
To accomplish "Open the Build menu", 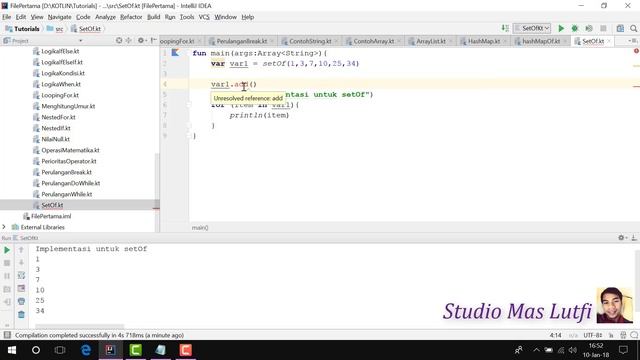I will coord(153,17).
